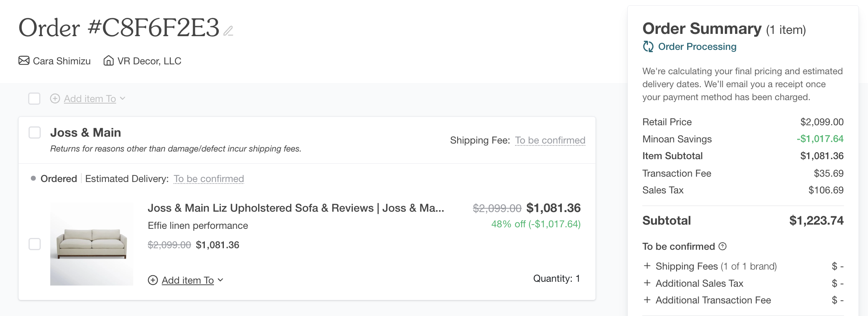
Task: Expand Additional Transaction Fee row
Action: click(x=647, y=300)
